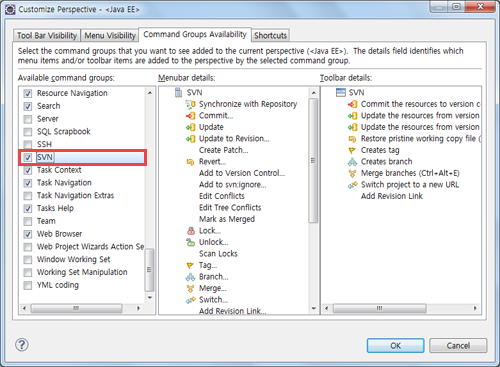Click command groups horizontal scroll right arrow
Viewport: 500px width, 367px height.
pos(138,308)
